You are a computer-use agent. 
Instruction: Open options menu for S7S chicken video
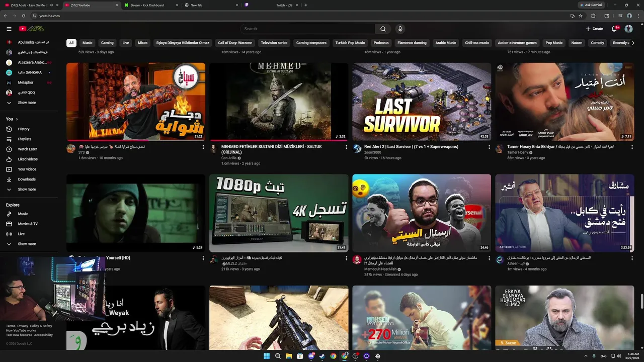point(203,147)
